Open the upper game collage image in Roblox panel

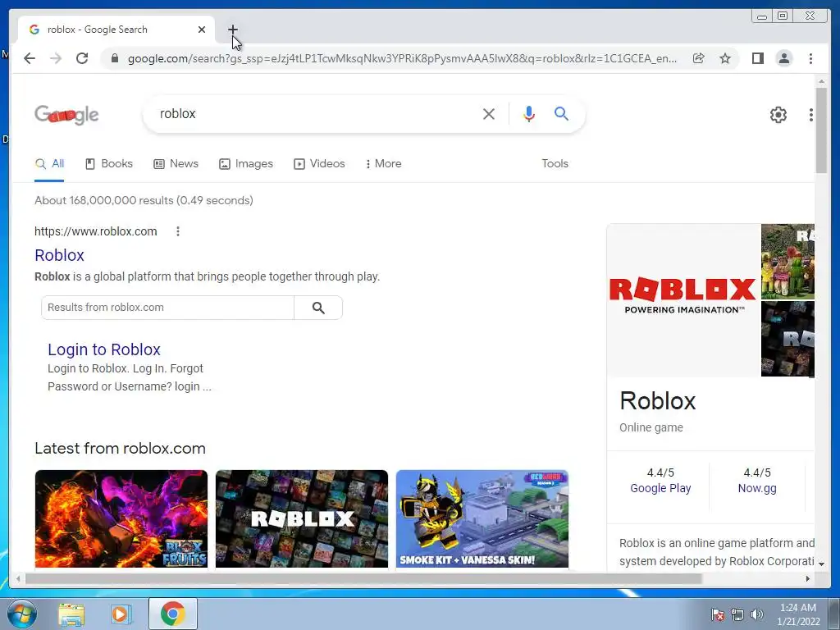pyautogui.click(x=787, y=262)
